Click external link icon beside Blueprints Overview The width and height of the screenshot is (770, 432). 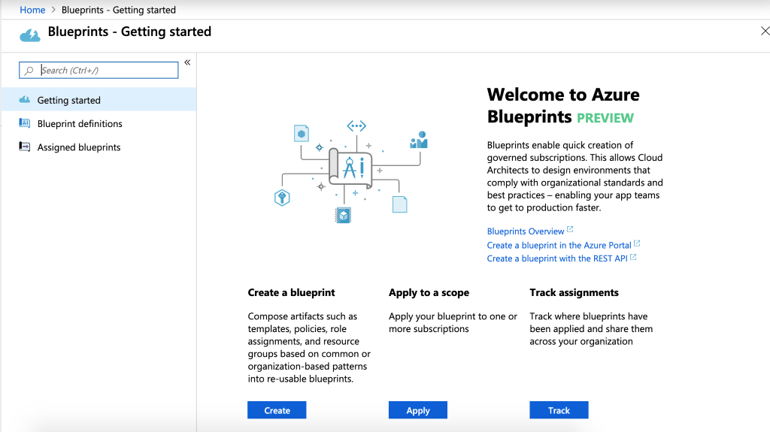click(570, 229)
